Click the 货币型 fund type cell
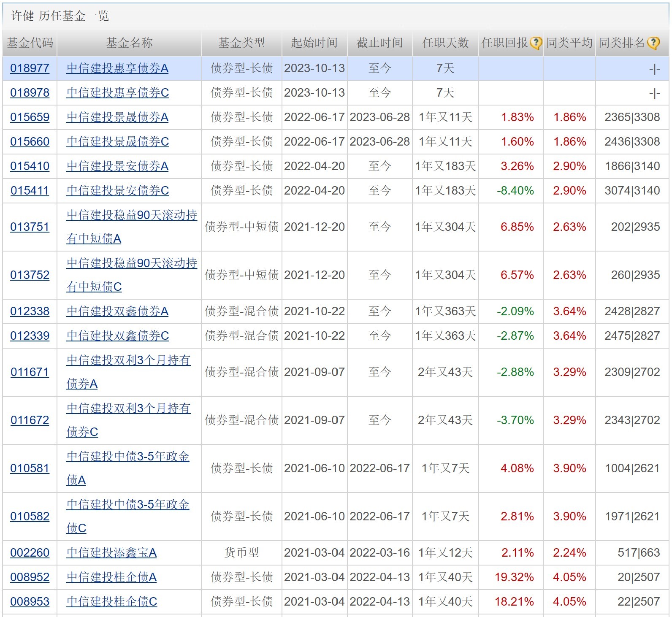Viewport: 672px width, 617px height. click(x=241, y=553)
